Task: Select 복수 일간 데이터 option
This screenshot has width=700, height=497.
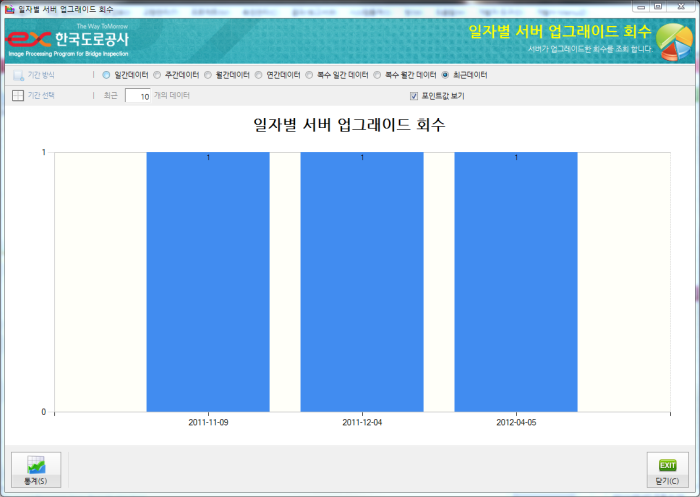Action: click(310, 75)
